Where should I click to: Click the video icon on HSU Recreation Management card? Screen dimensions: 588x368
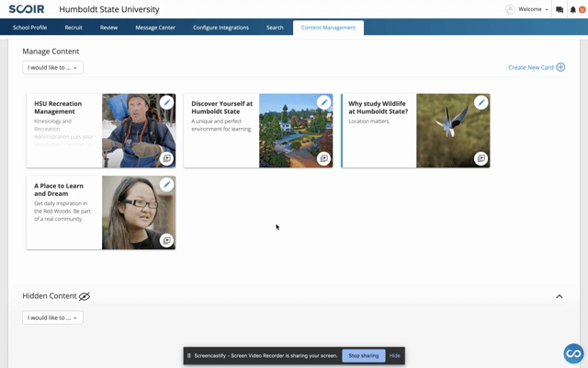coord(166,158)
